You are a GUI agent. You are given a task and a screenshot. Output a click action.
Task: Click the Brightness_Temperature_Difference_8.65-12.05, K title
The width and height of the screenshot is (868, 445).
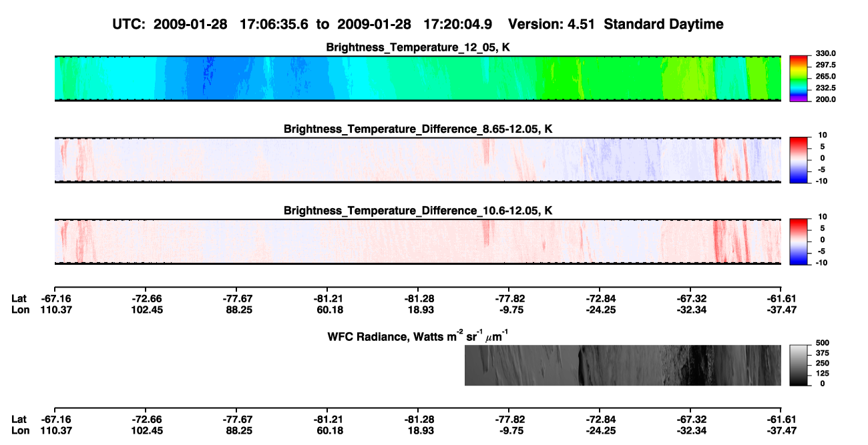[x=418, y=129]
